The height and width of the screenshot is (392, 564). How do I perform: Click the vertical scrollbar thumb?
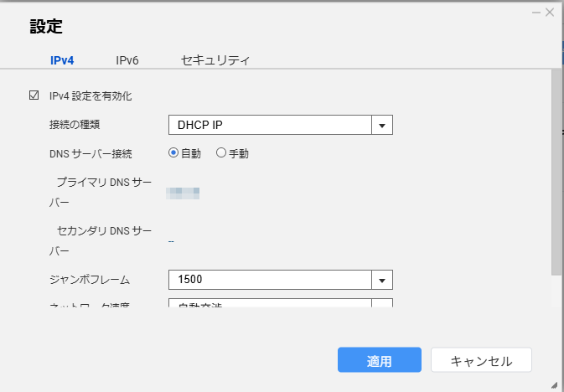coord(556,172)
